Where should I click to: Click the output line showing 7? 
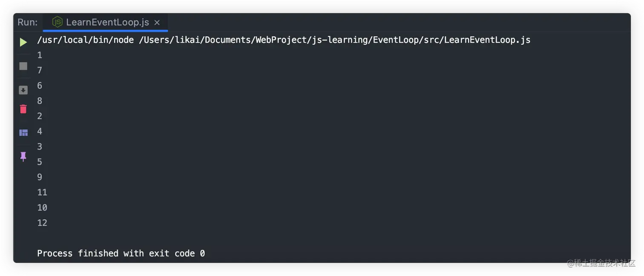40,70
